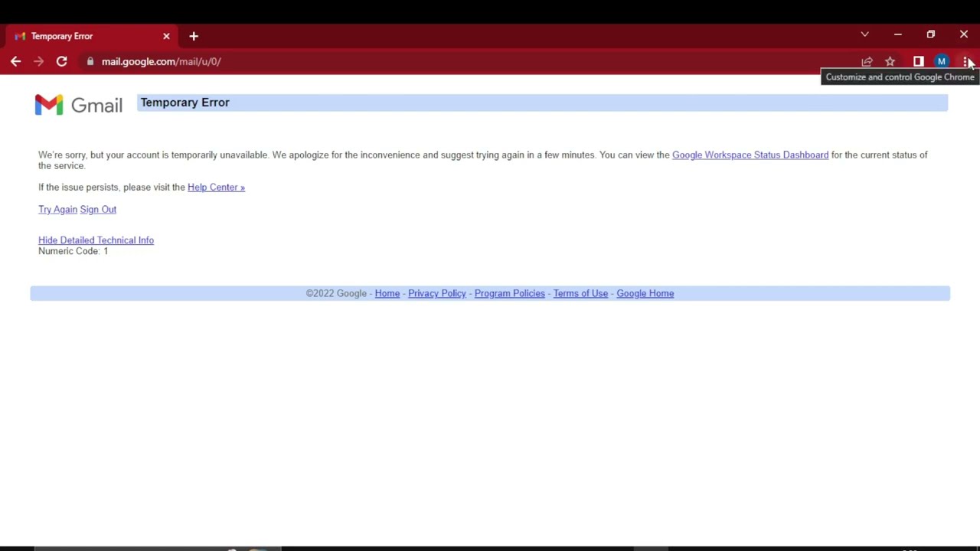Open the Privacy Policy link

point(437,293)
